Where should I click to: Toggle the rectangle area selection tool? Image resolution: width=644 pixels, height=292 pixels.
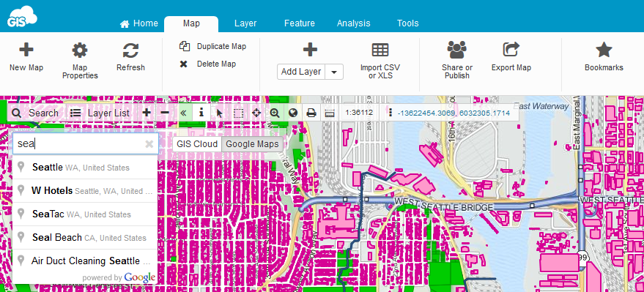[x=238, y=113]
